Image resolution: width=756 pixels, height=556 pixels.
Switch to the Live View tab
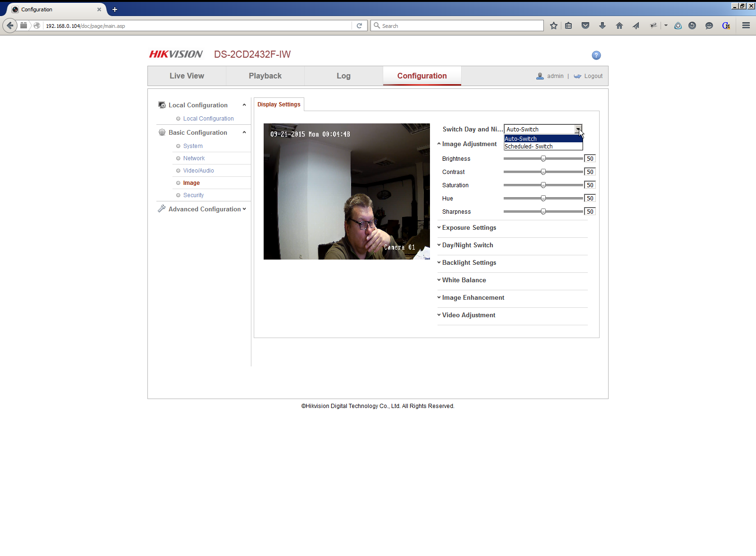coord(187,76)
